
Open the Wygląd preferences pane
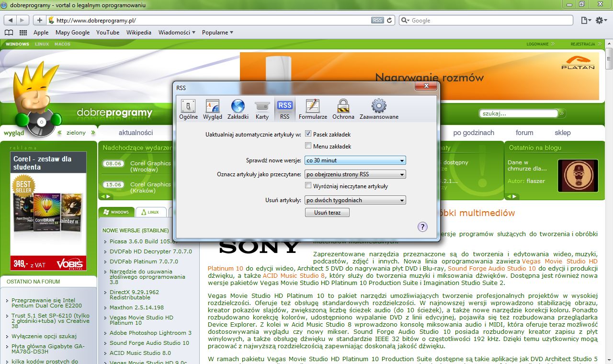(x=212, y=109)
